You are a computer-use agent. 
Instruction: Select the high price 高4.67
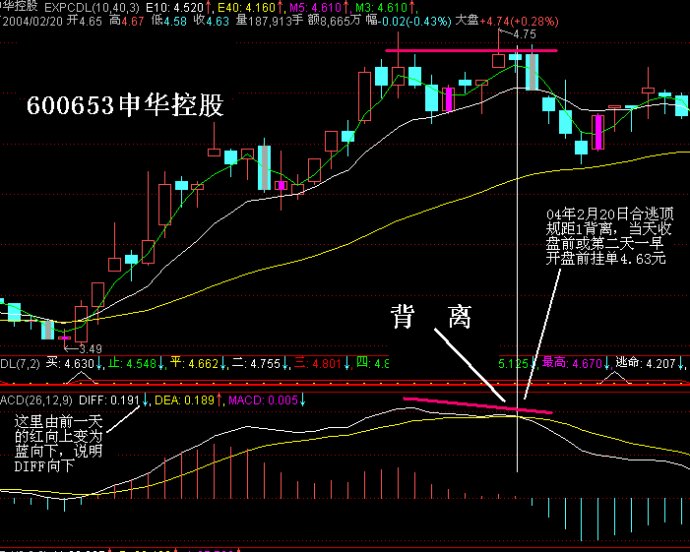click(127, 21)
